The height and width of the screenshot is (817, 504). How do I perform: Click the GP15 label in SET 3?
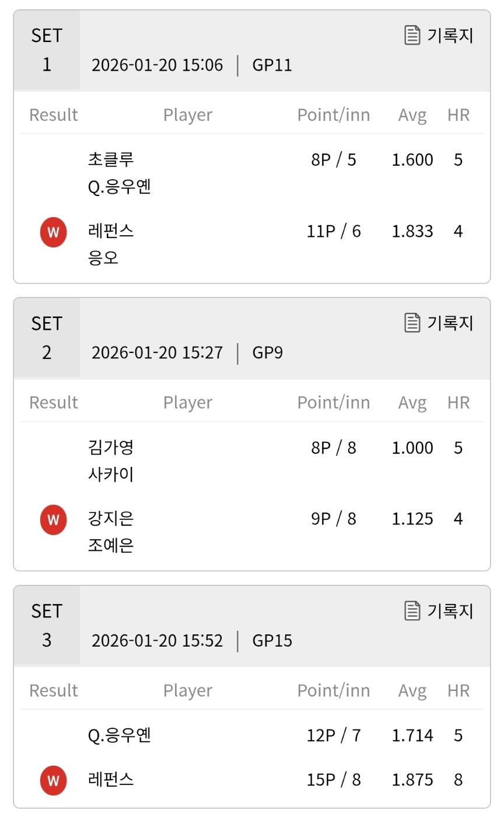coord(272,641)
